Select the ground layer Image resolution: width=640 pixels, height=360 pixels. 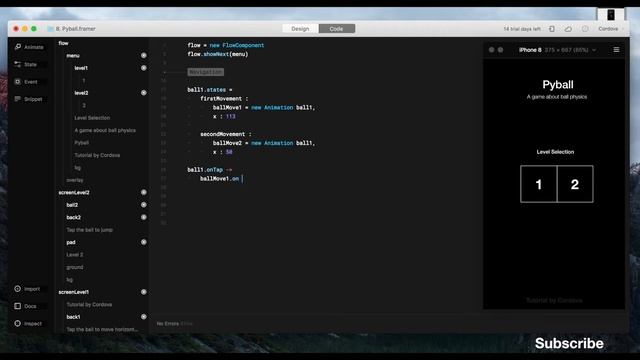point(75,267)
